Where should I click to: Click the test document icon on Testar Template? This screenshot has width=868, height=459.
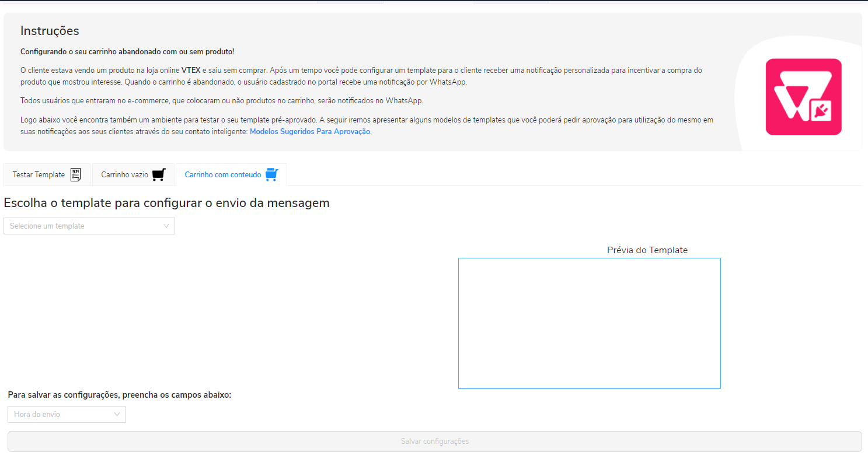(x=75, y=174)
